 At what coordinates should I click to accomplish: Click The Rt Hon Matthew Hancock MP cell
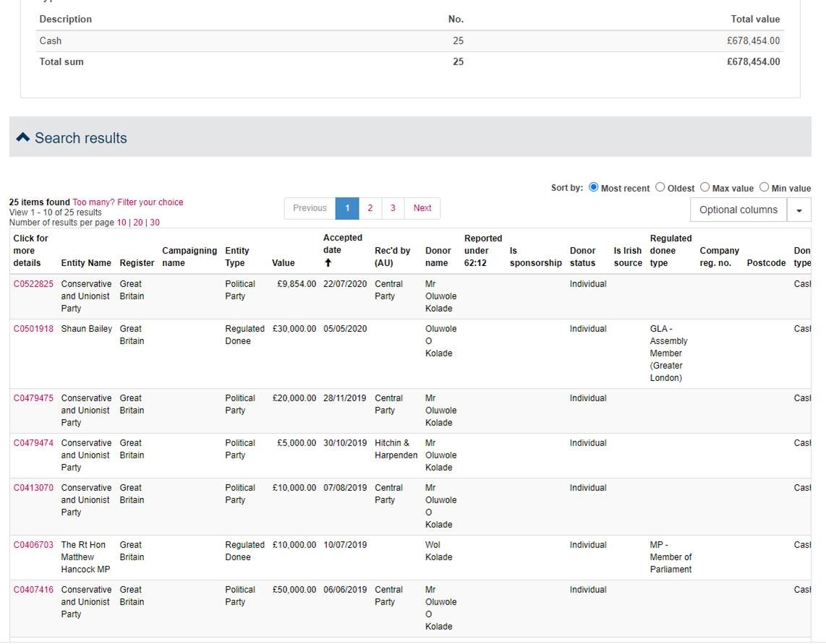tap(85, 557)
